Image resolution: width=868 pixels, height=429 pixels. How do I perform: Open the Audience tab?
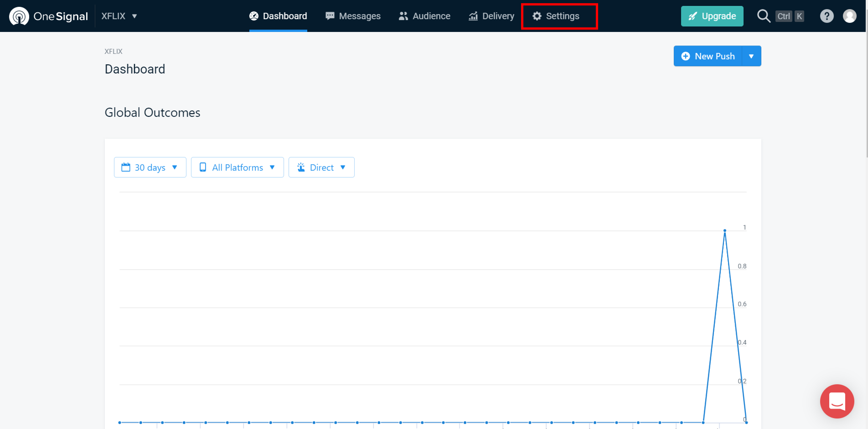click(x=424, y=16)
